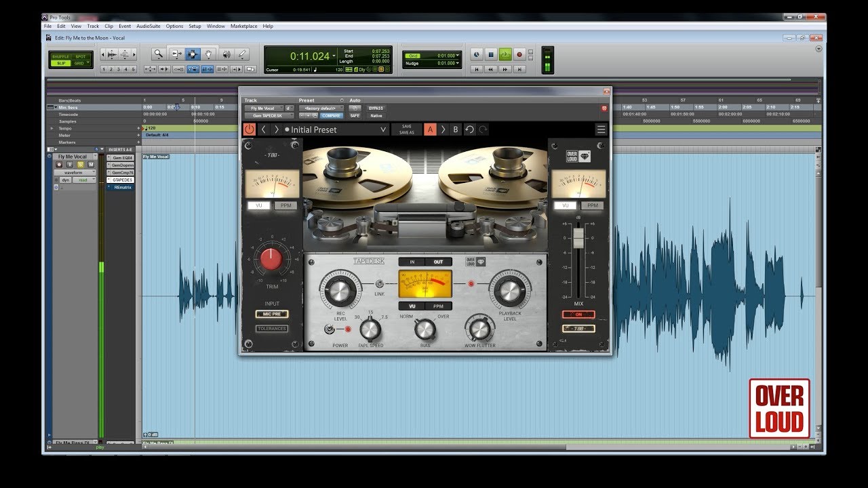868x488 pixels.
Task: Toggle the TAPEDESK plugin power icon
Action: [250, 129]
